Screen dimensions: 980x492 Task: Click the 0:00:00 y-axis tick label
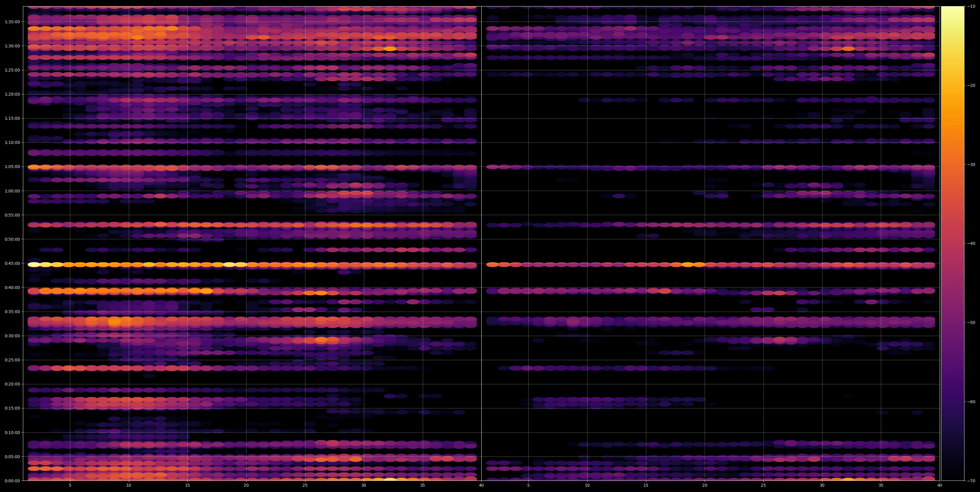tap(12, 481)
